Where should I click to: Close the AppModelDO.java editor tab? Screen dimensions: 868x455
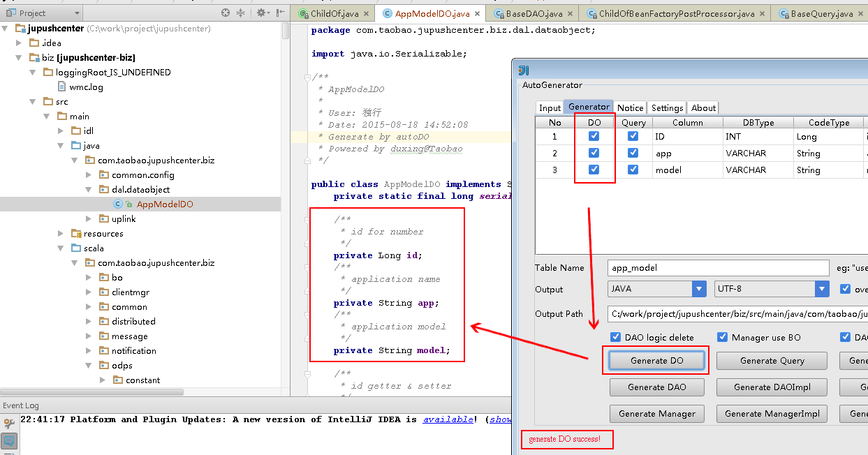coord(477,14)
